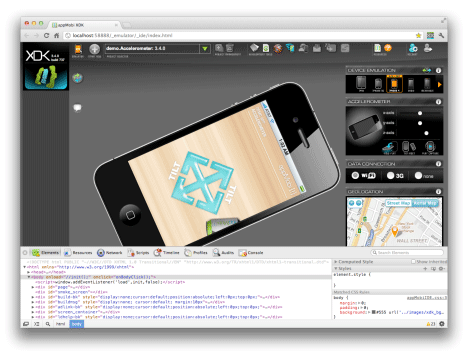Click the speech bubble icon in emulator area
This screenshot has width=468, height=360.
coord(77,108)
